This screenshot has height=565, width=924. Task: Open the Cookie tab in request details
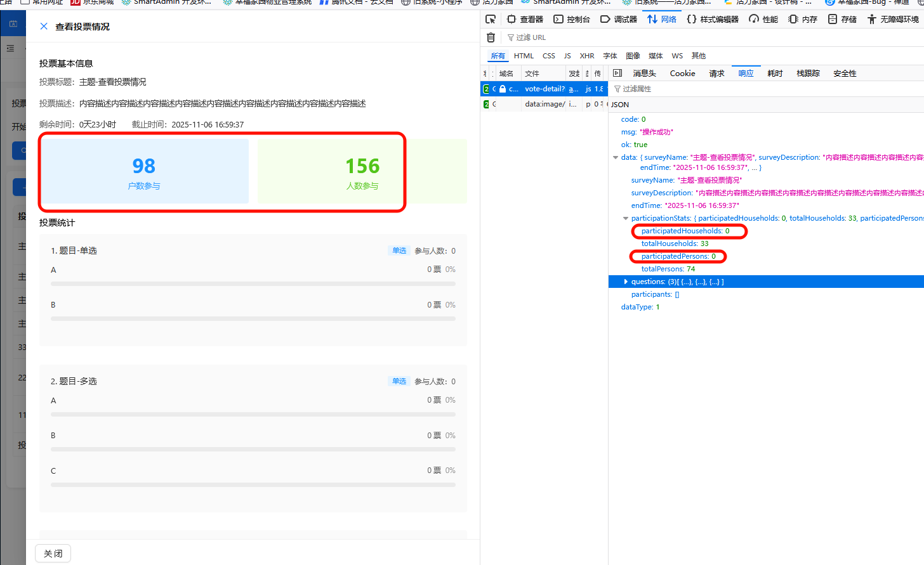click(x=682, y=74)
